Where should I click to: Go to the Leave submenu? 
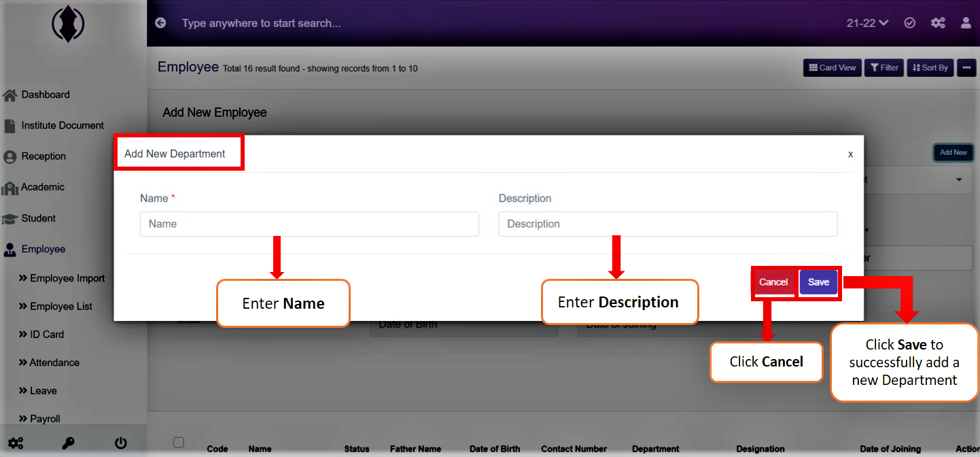coord(37,391)
